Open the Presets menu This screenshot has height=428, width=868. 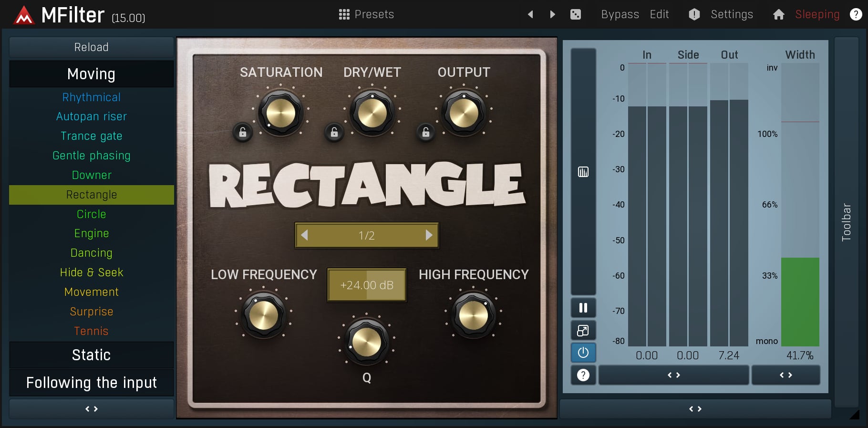(x=366, y=14)
